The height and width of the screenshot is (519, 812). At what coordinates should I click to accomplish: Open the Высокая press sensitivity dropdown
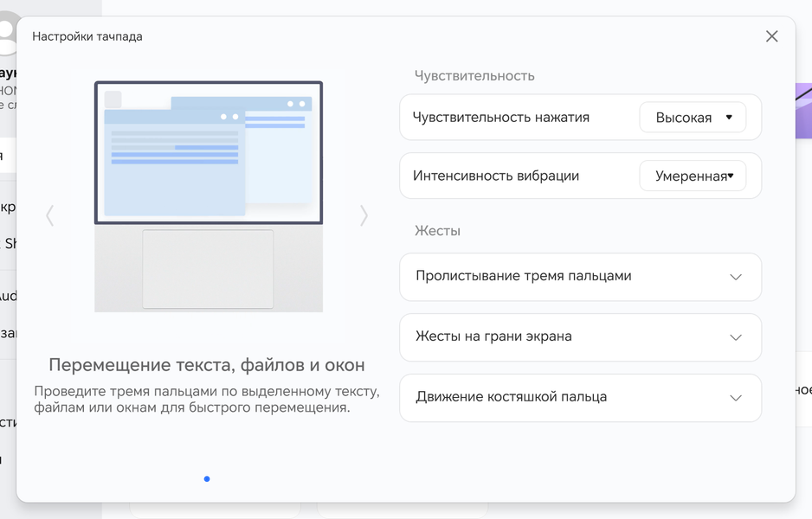692,118
